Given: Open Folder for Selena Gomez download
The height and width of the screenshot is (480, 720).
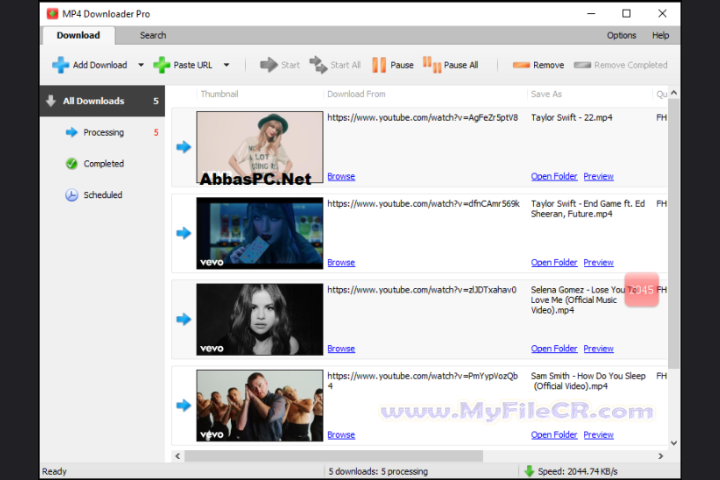Looking at the screenshot, I should [554, 349].
